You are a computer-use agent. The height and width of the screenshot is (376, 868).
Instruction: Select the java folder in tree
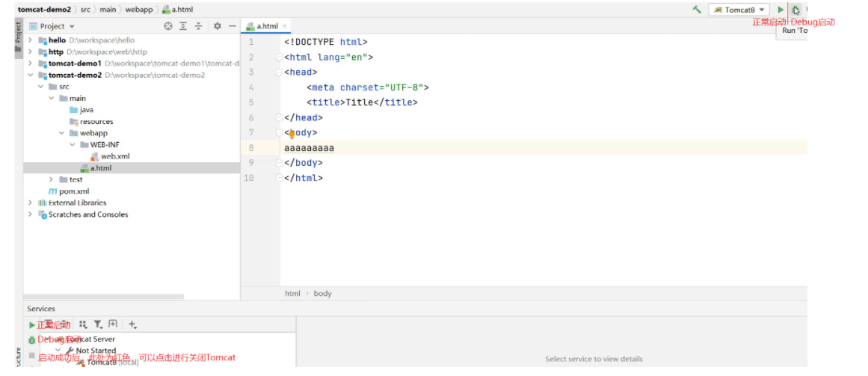click(x=81, y=110)
